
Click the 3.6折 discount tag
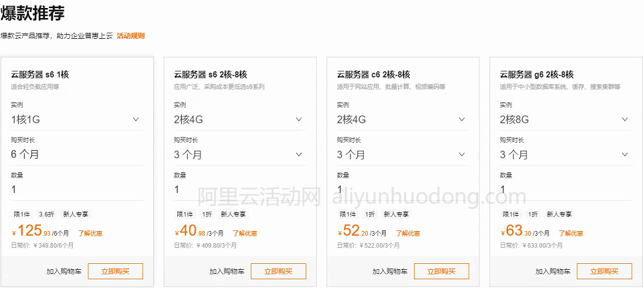point(46,214)
